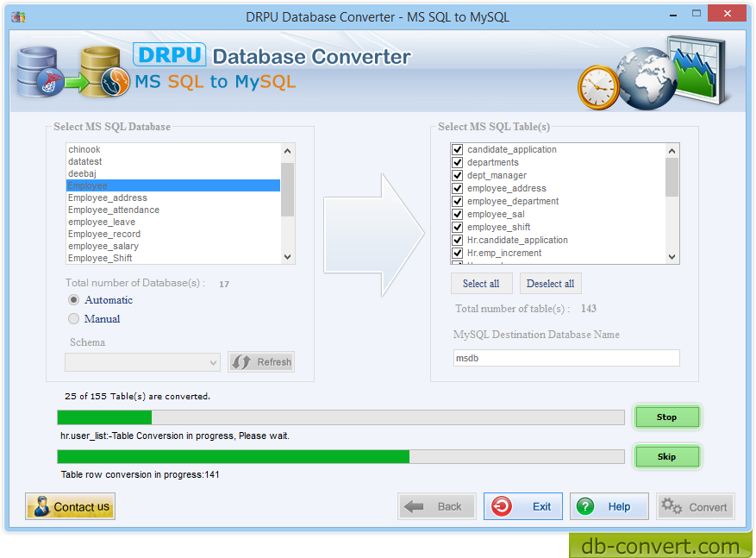Click table list scroll up arrow

coord(672,151)
